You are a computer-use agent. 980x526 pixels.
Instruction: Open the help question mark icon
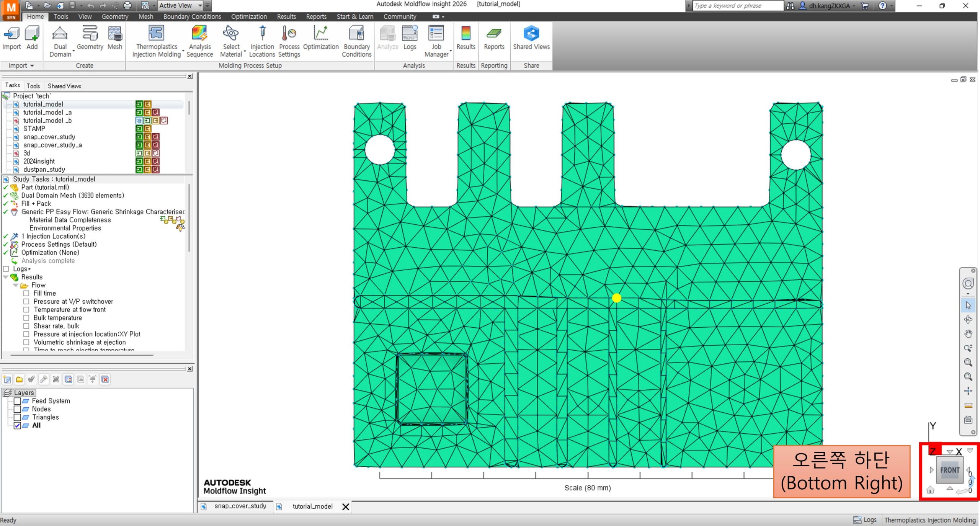882,5
